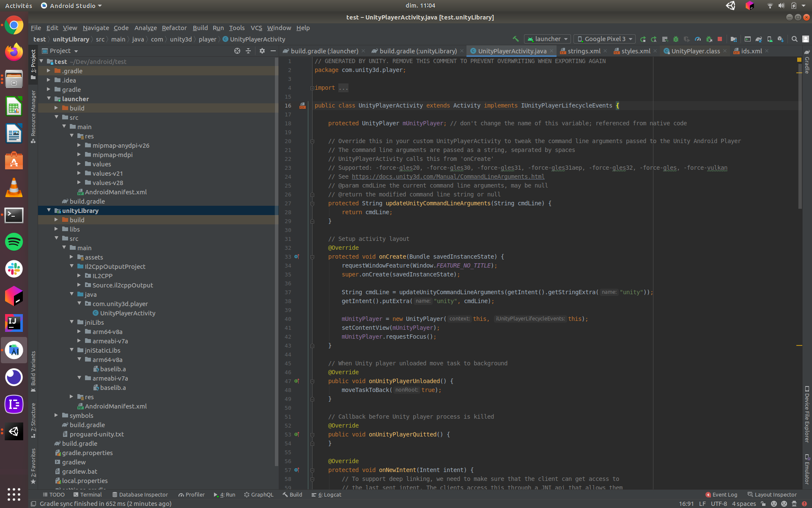Open the Unity CommandLineArguments docs link
This screenshot has width=812, height=508.
pyautogui.click(x=448, y=177)
